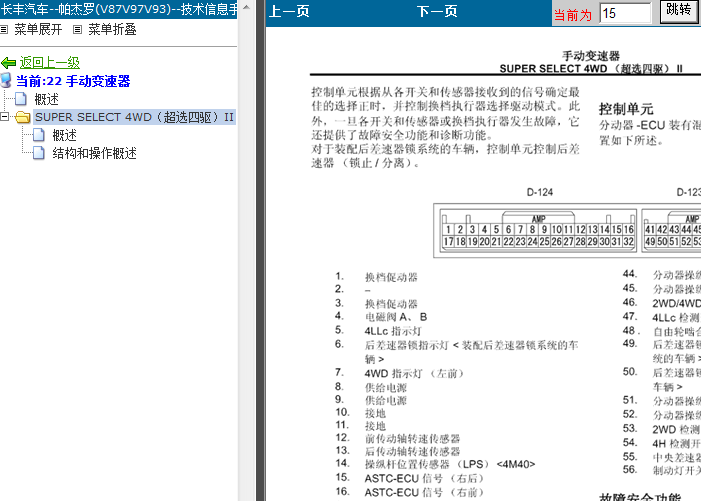Click the SUPER SELECT 4WD folder icon
The height and width of the screenshot is (501, 701).
point(22,117)
